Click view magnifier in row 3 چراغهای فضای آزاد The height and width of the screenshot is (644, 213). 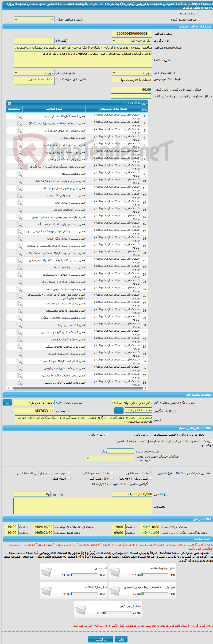point(19,130)
